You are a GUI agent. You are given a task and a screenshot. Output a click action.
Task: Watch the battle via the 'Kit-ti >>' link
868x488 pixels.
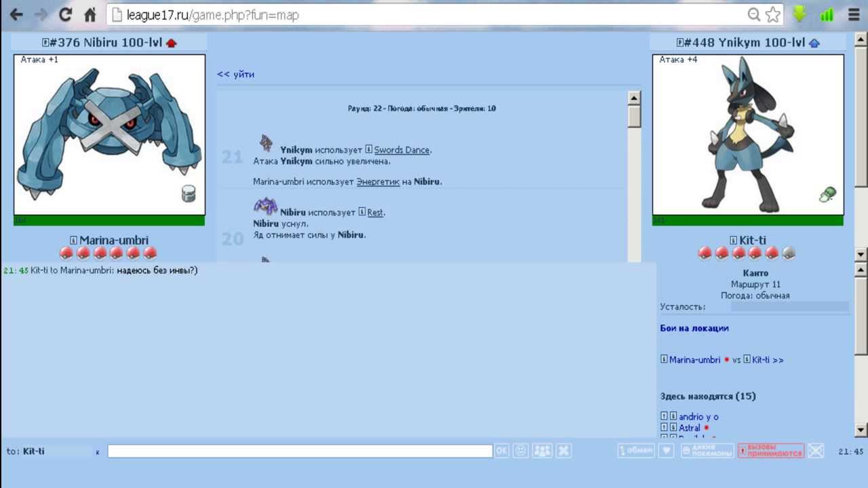(768, 360)
